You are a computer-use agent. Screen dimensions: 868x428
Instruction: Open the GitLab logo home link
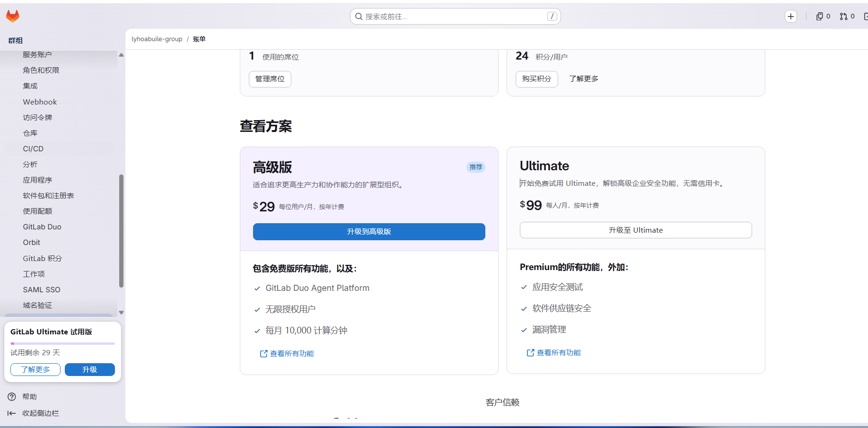13,17
